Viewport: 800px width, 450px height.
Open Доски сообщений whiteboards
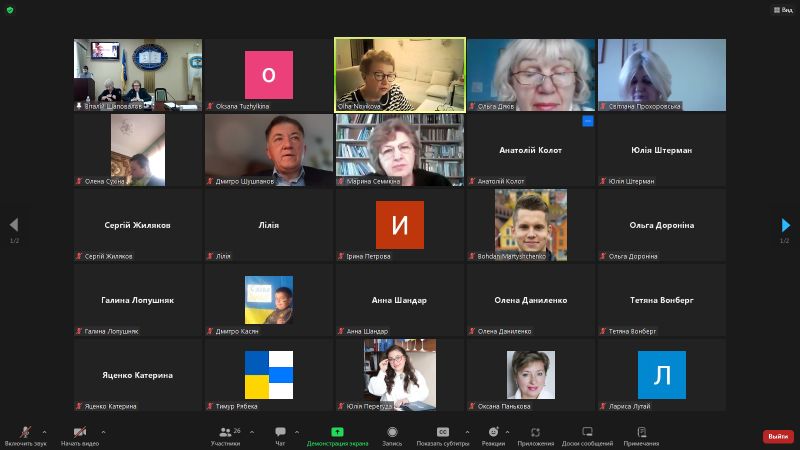[x=587, y=435]
